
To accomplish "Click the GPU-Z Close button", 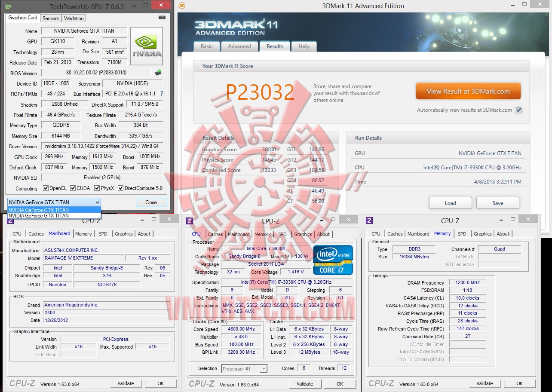I will click(151, 202).
